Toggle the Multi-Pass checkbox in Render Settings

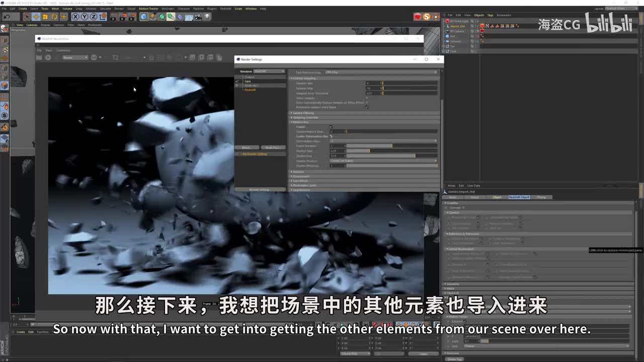coord(236,85)
